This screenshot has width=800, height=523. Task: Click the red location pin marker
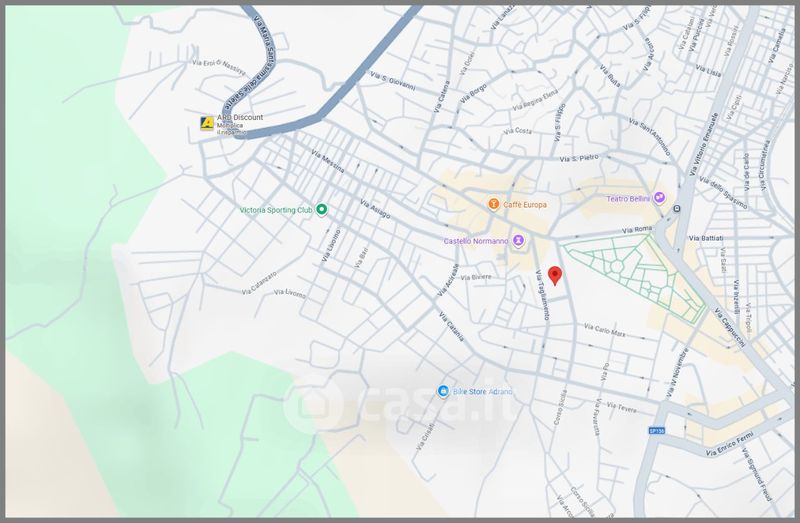click(556, 275)
